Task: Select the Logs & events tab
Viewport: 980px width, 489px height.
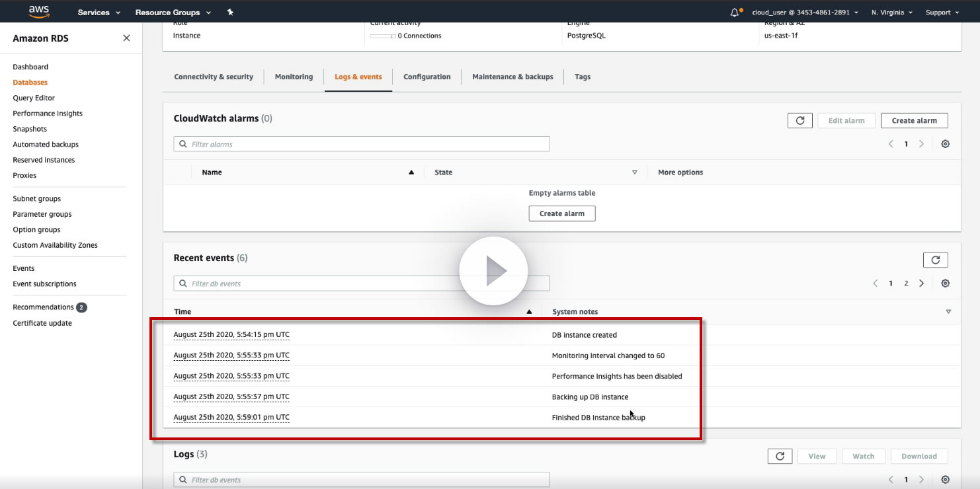Action: (358, 77)
